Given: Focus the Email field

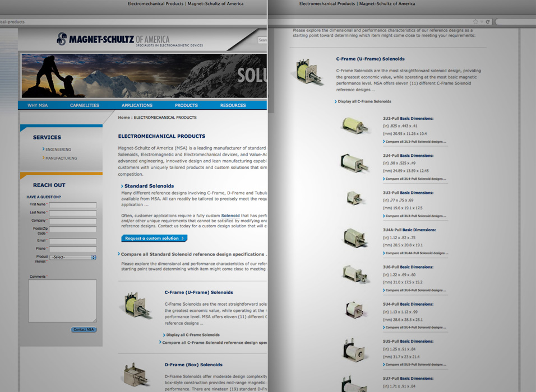Looking at the screenshot, I should coord(73,241).
